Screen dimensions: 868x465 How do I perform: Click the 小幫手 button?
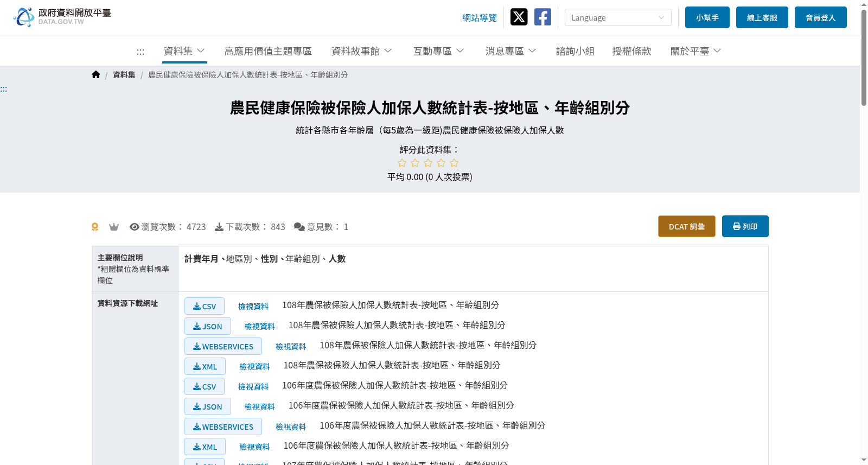707,17
